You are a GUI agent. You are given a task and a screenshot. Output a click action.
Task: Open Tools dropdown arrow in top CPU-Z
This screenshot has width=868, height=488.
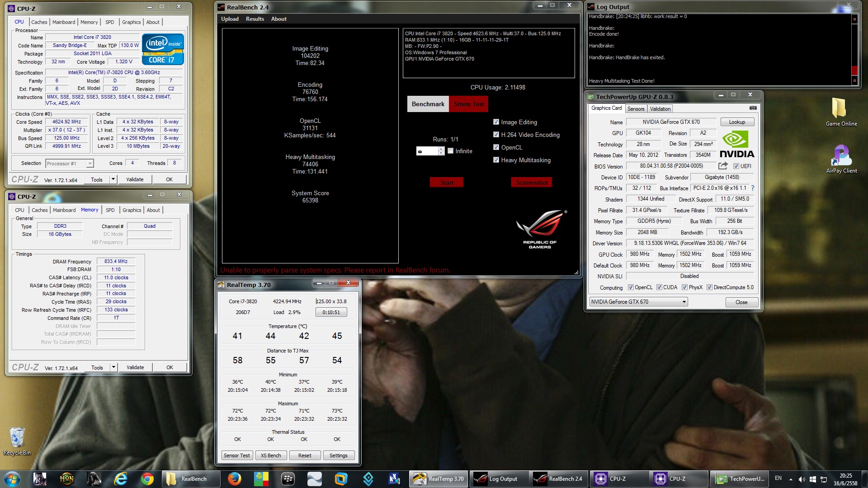[113, 179]
